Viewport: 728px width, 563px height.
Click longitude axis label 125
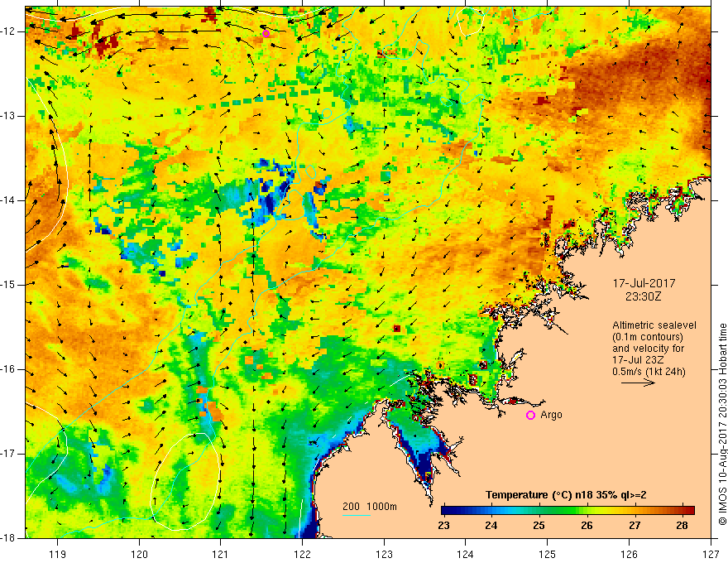[x=548, y=554]
